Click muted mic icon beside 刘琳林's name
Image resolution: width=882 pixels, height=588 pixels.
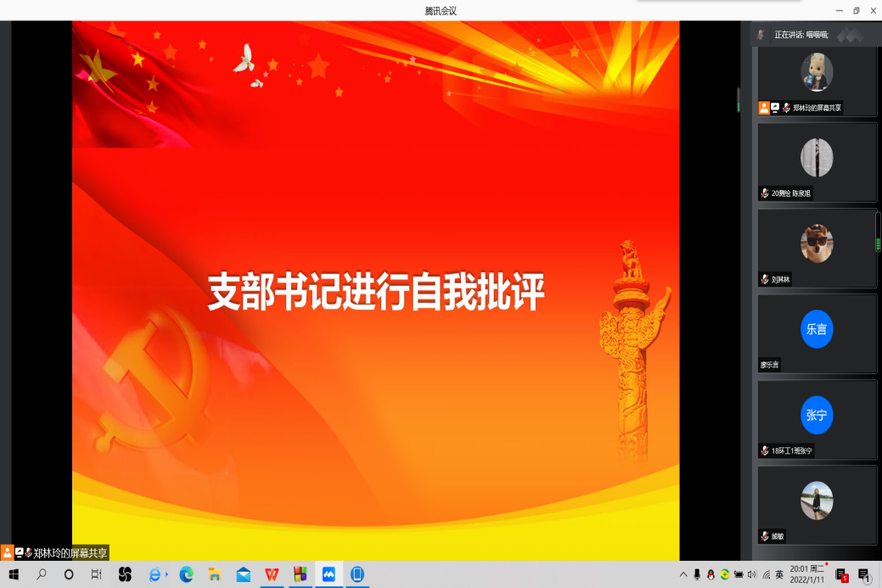coord(765,279)
